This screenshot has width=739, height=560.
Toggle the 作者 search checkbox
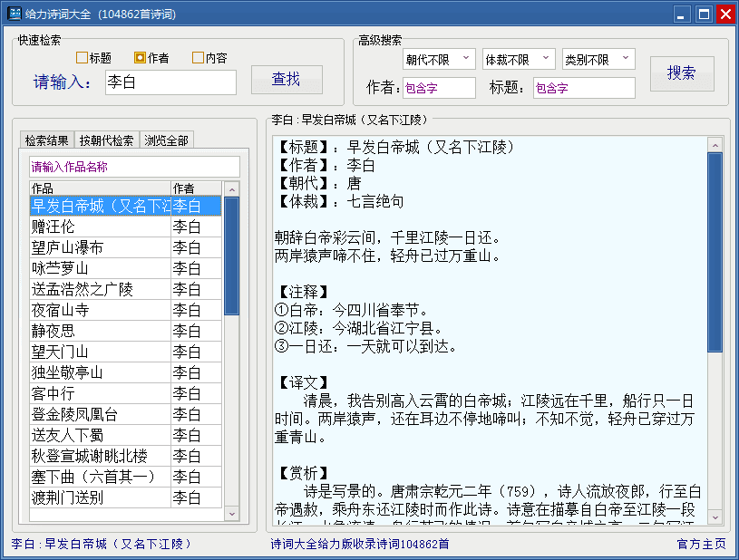[141, 58]
